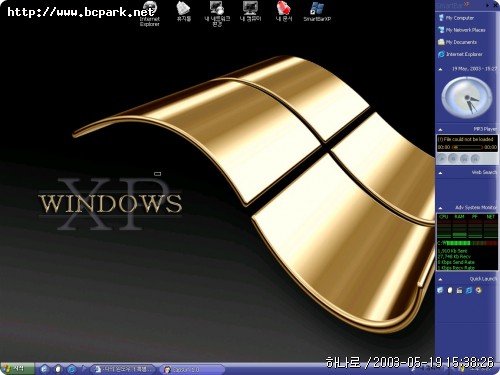The width and height of the screenshot is (500, 375).
Task: Open My Documents in the SmartBar sidebar
Action: click(x=457, y=42)
